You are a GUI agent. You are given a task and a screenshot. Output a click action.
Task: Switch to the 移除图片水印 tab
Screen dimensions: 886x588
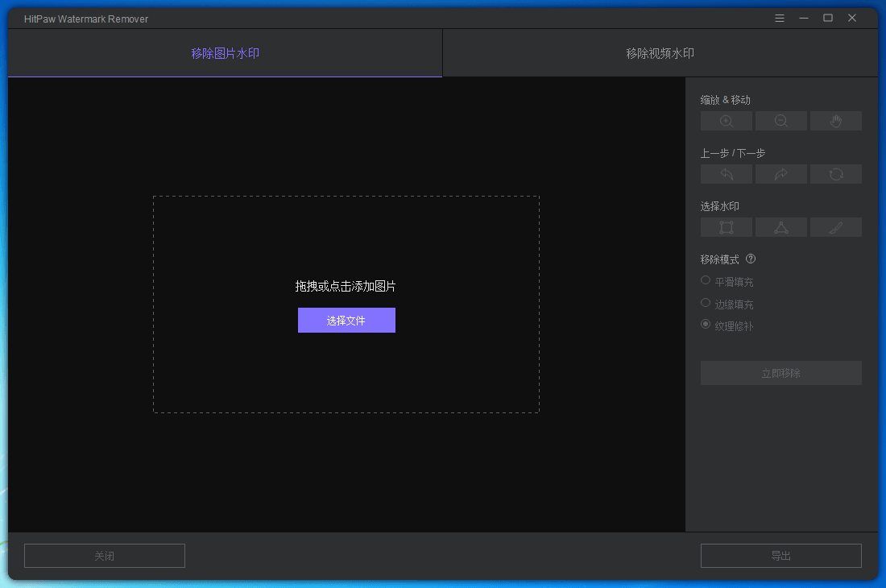(x=226, y=54)
